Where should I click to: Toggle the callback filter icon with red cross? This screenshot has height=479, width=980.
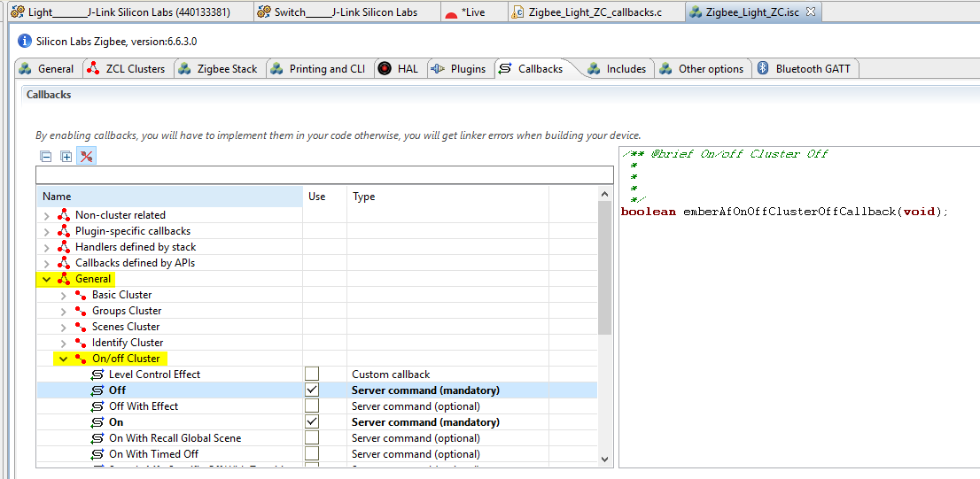point(86,157)
